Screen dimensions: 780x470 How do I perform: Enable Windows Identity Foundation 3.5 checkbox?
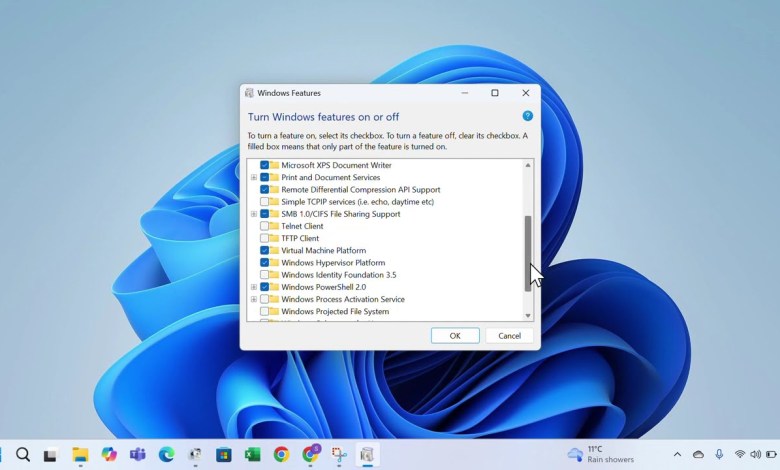[x=265, y=275]
